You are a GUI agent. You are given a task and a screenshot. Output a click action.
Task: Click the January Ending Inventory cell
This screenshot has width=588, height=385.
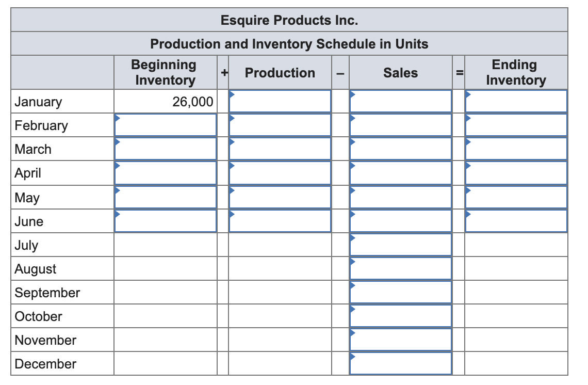[x=516, y=102]
